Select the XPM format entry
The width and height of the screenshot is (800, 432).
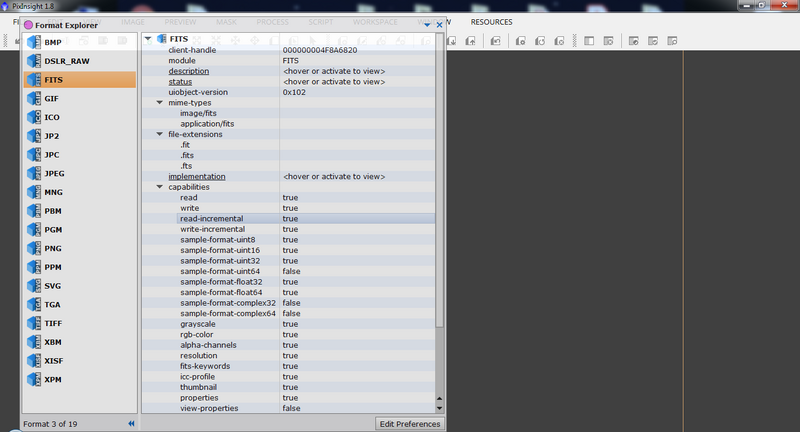click(80, 379)
